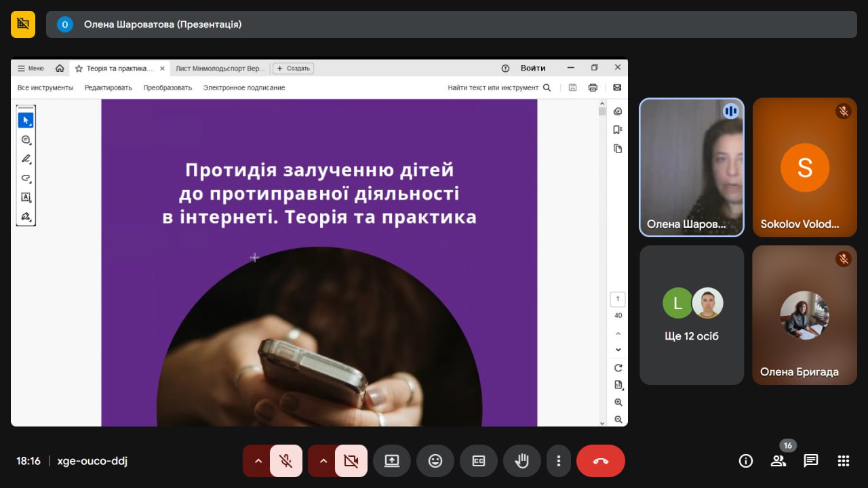Open more options three-dot menu
This screenshot has height=488, width=868.
click(559, 461)
